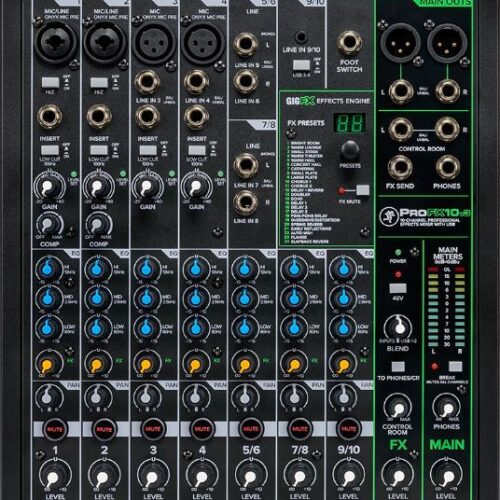Select the LINE IN 8 right jack
This screenshot has width=500, height=500.
click(x=246, y=203)
